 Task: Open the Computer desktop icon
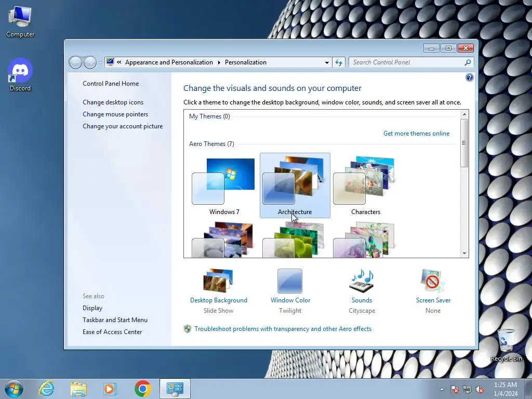click(20, 21)
